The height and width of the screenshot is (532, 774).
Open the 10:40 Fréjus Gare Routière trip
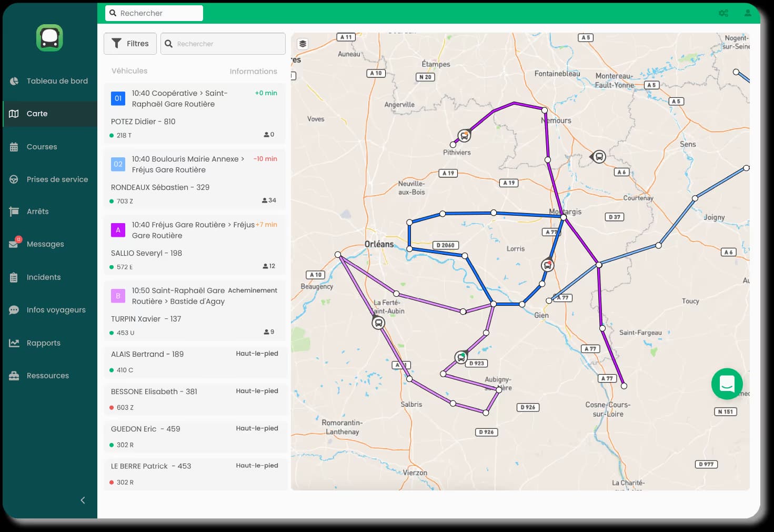pos(193,230)
